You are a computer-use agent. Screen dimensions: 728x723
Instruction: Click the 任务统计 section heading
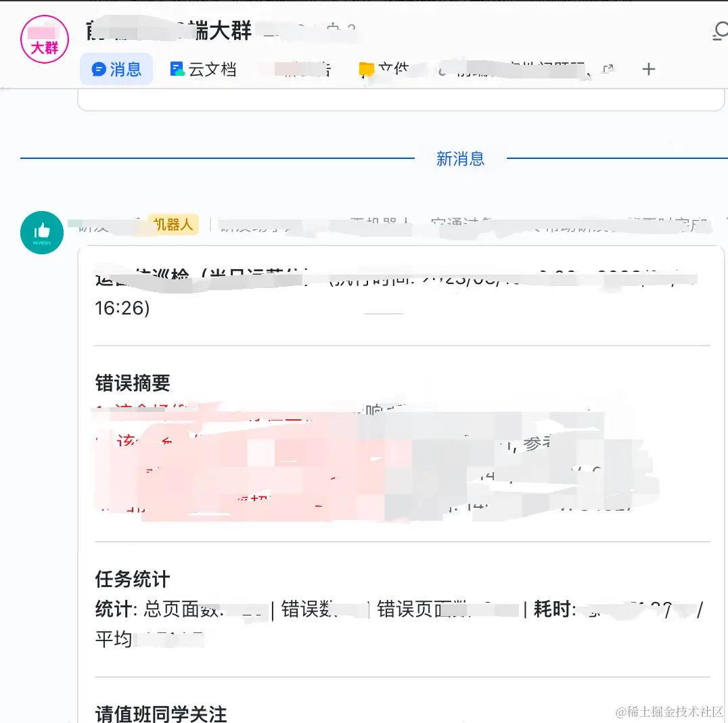coord(132,580)
